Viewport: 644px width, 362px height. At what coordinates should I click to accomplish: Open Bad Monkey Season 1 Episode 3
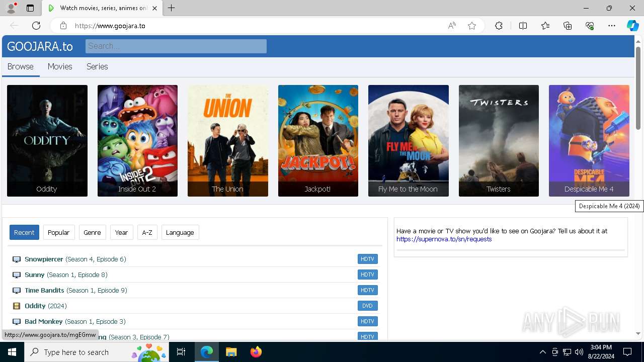click(x=75, y=321)
